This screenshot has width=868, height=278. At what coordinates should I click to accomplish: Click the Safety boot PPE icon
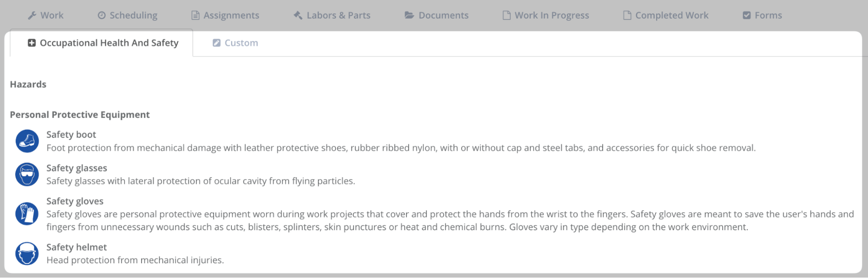coord(27,141)
